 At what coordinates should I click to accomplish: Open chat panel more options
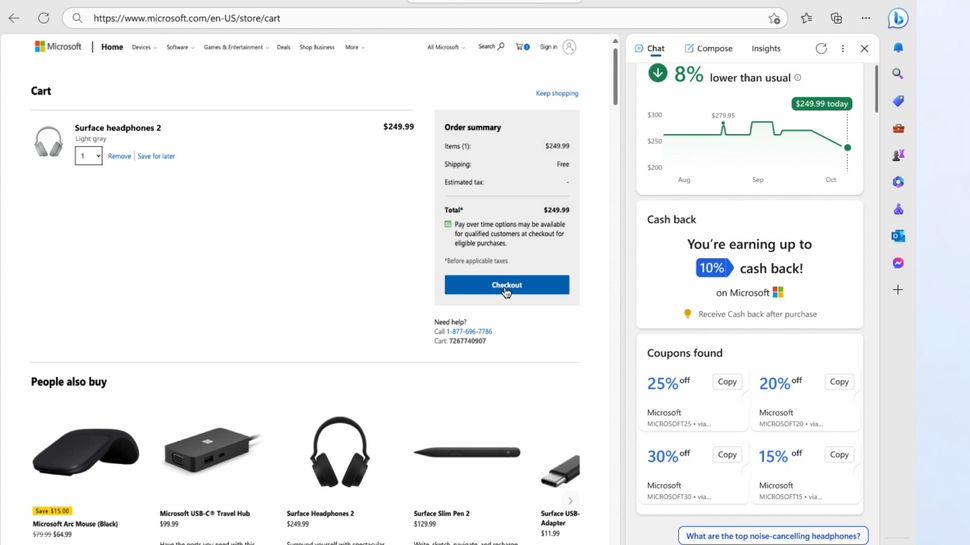[x=843, y=48]
